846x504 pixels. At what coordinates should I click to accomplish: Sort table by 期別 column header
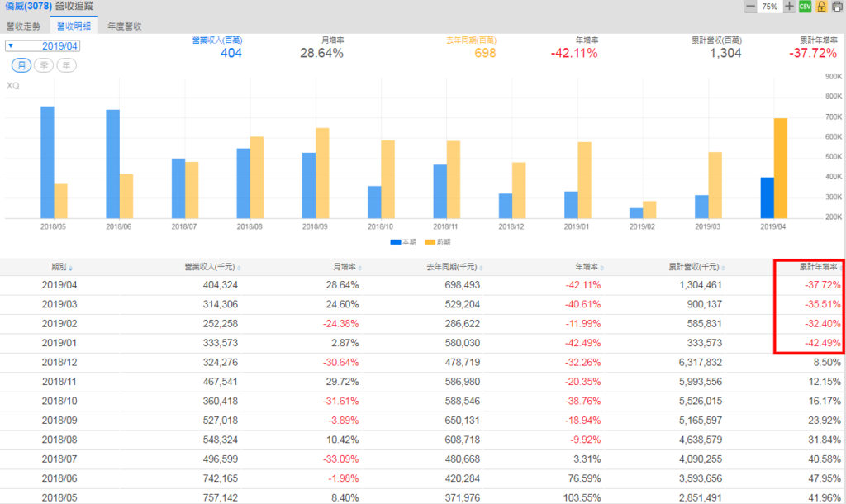point(61,267)
